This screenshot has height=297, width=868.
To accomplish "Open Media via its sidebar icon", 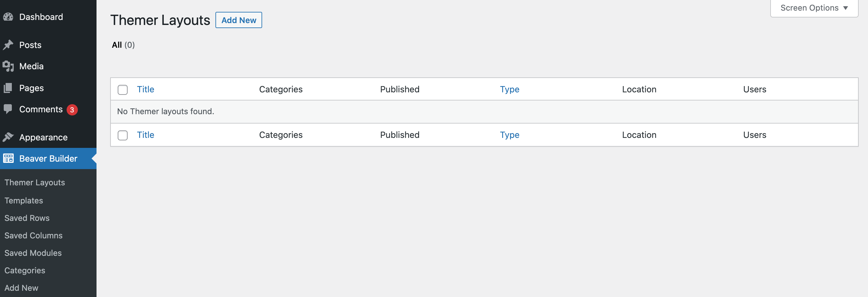I will coord(8,66).
